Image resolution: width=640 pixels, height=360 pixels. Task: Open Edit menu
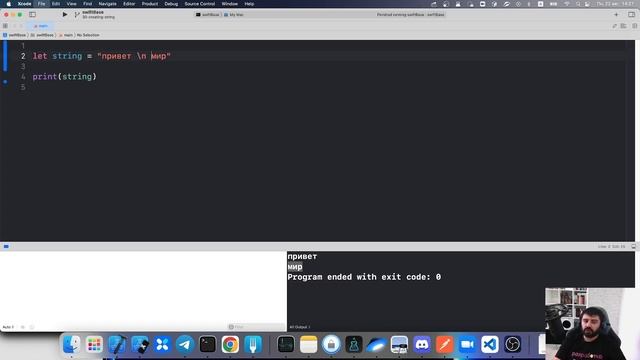(x=56, y=4)
